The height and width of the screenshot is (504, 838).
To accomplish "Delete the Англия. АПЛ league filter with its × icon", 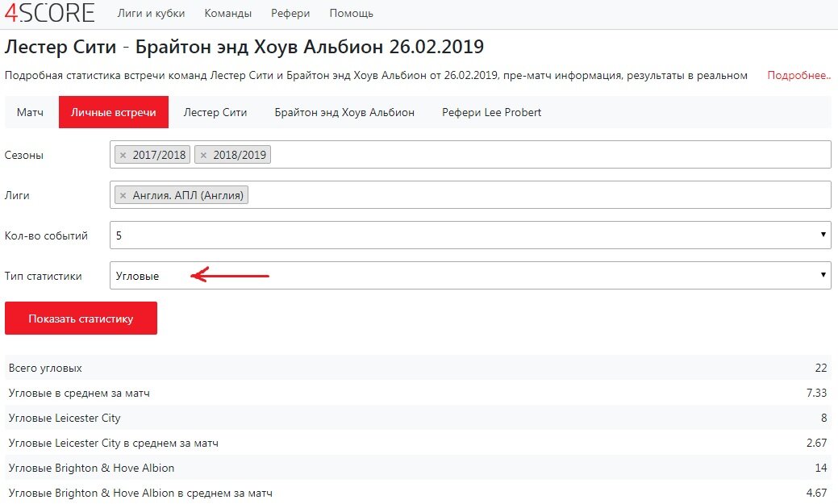I will point(123,194).
